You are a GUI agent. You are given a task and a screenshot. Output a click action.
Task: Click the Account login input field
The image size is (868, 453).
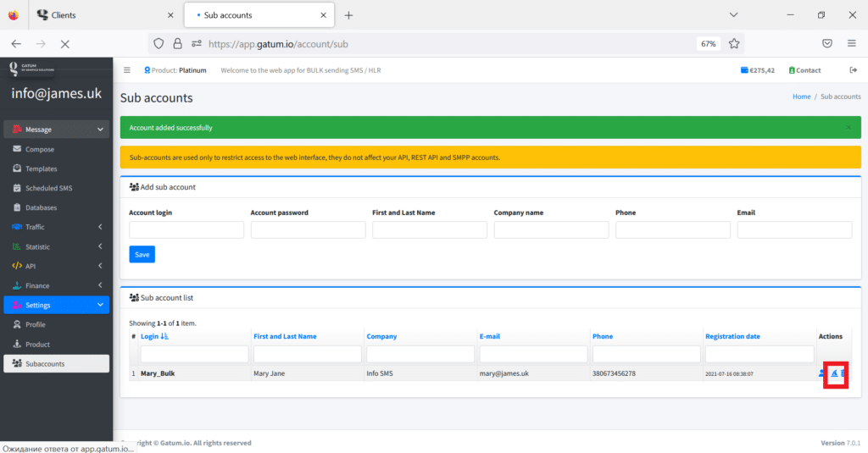186,230
